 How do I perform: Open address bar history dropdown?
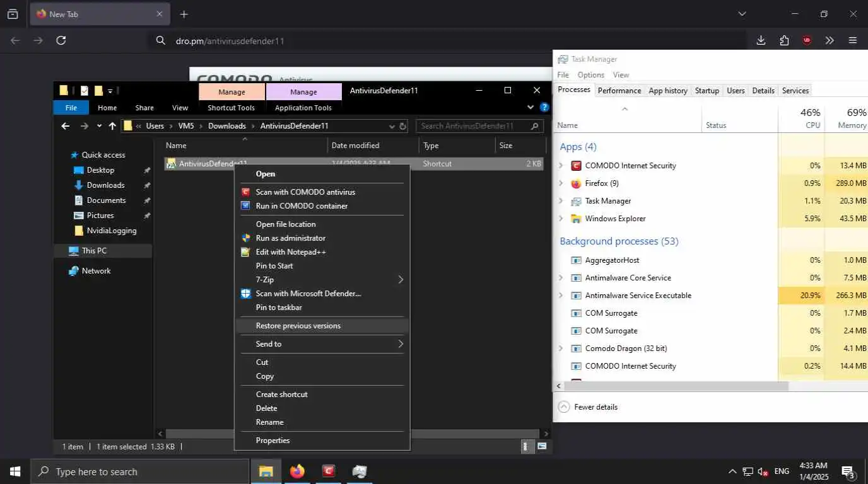(392, 126)
